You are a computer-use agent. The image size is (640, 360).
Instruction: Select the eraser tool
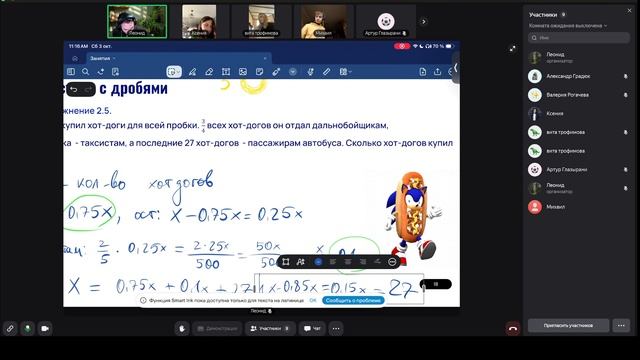point(209,72)
